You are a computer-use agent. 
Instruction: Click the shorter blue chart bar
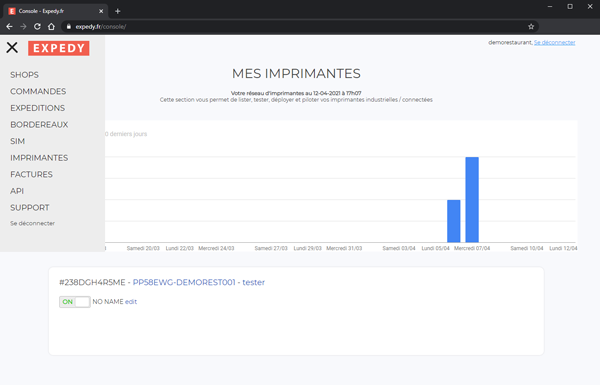(454, 221)
